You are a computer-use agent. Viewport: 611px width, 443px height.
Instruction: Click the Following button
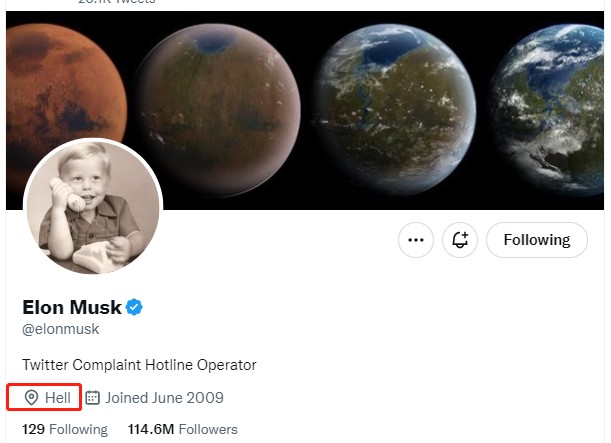[x=536, y=240]
